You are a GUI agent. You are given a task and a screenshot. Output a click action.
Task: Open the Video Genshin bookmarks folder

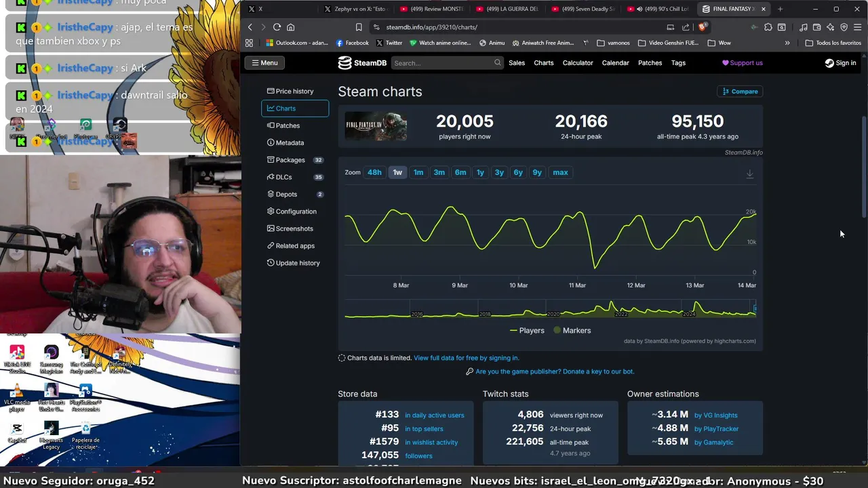point(668,43)
